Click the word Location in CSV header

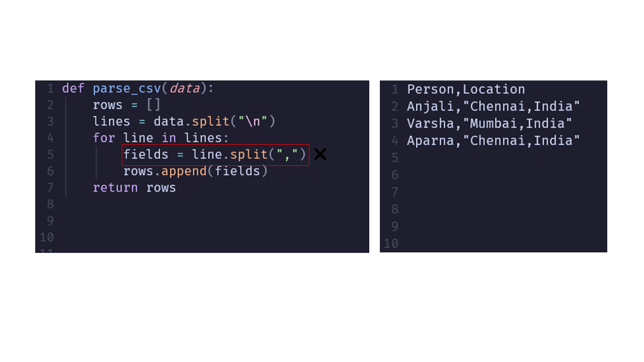click(x=494, y=89)
